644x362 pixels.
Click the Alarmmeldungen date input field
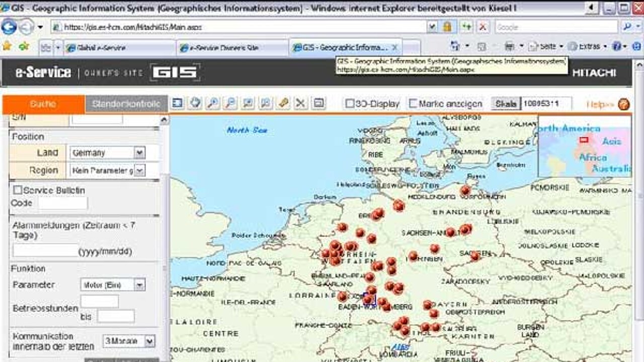[x=45, y=250]
